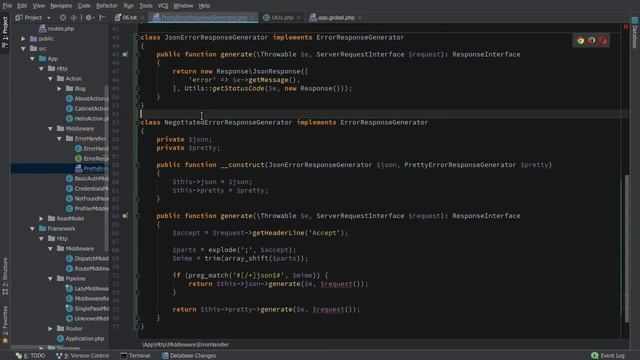Open the Terminal tool window
The height and width of the screenshot is (360, 640).
click(135, 356)
